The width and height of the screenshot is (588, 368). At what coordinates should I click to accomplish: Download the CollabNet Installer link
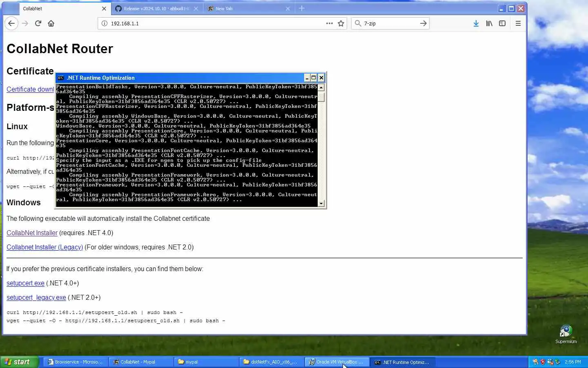point(32,233)
